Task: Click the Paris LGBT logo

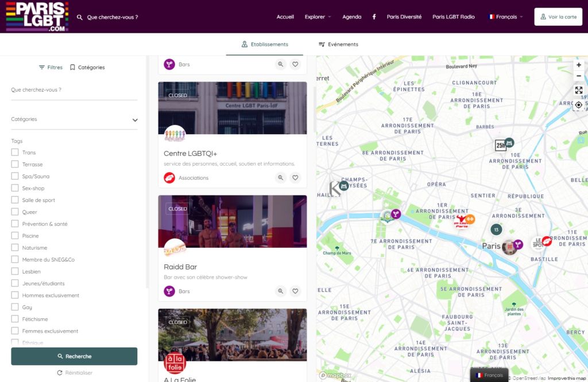Action: [37, 17]
